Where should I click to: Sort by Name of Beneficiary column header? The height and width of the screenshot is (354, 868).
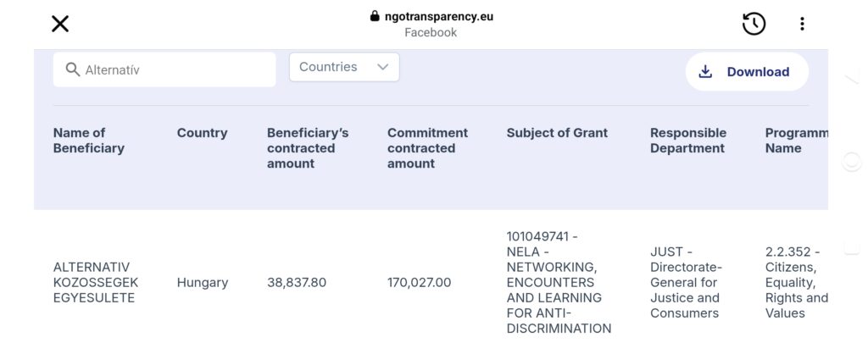point(88,141)
